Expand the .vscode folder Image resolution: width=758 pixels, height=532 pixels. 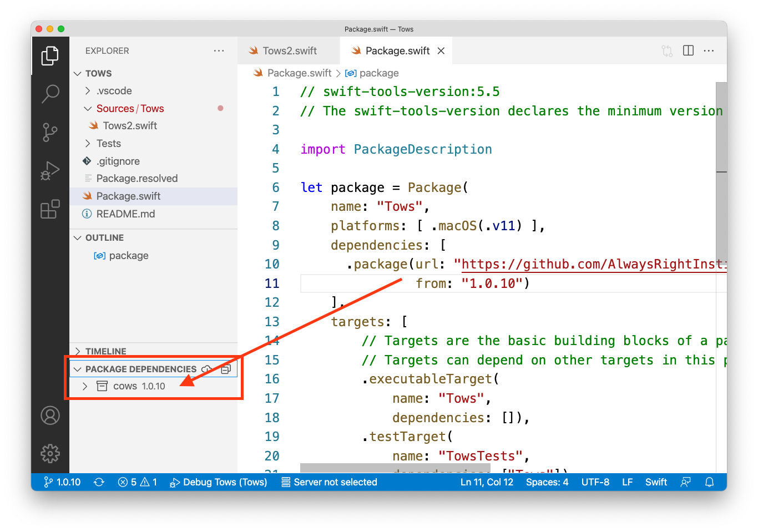pos(88,91)
